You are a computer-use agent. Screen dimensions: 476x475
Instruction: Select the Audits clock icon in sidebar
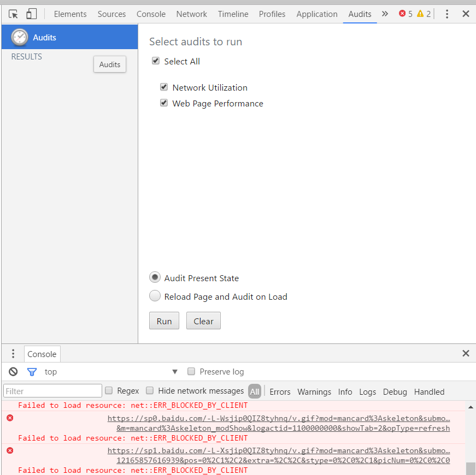click(20, 37)
